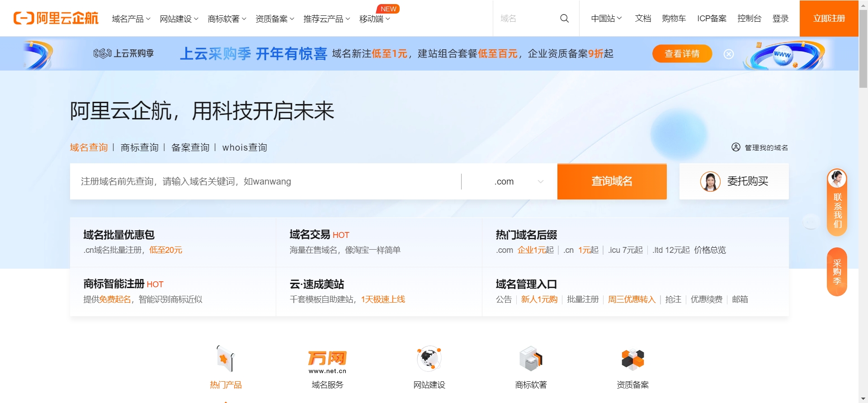Click 查看详情 on the banner
This screenshot has height=403, width=868.
(x=682, y=54)
